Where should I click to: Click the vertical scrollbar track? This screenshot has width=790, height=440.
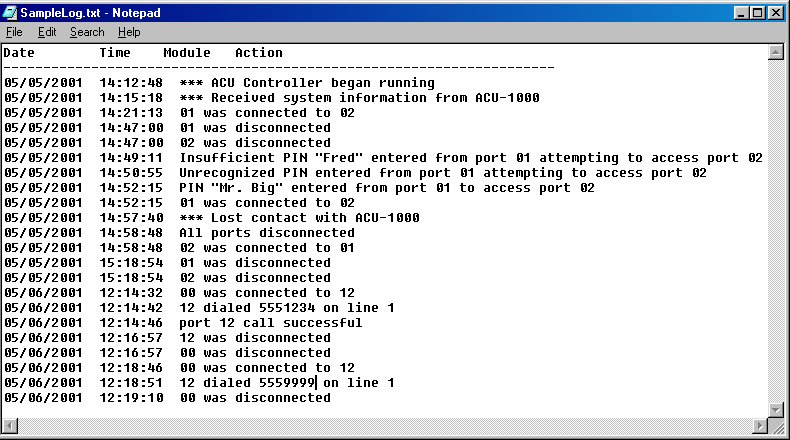pos(777,230)
